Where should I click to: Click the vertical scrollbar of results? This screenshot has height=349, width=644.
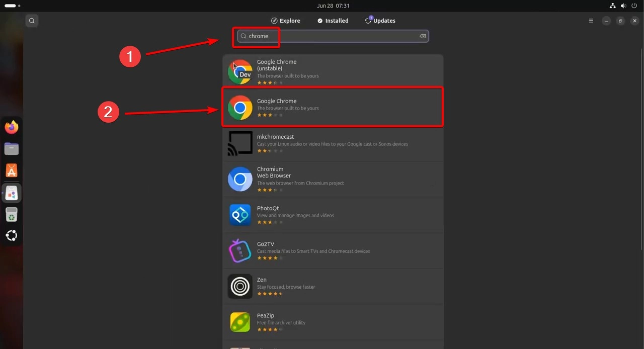click(x=642, y=149)
